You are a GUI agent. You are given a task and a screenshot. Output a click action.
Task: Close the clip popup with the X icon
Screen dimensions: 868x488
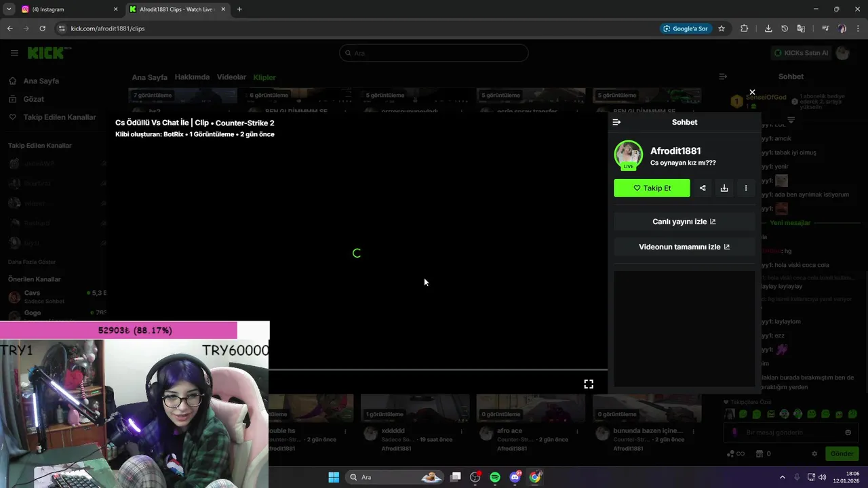click(x=752, y=92)
